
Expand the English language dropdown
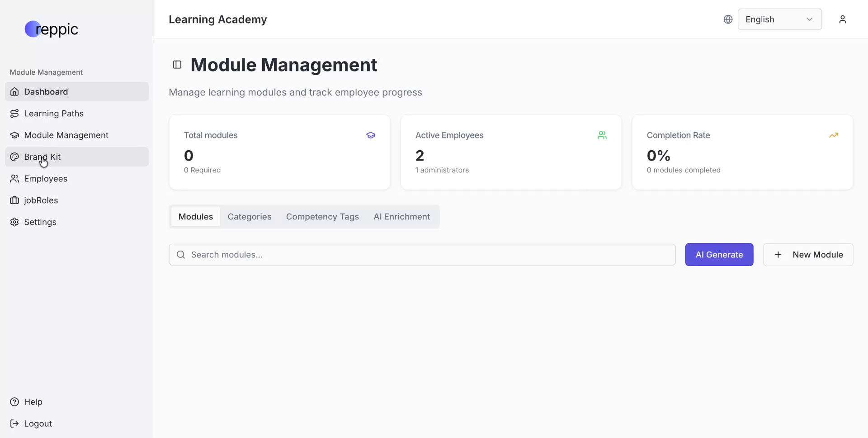pos(779,19)
